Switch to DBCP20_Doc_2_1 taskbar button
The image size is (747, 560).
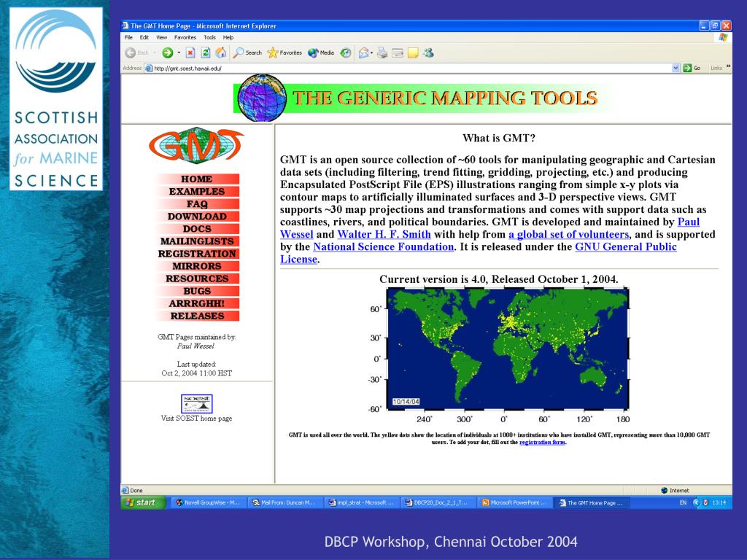tap(437, 502)
